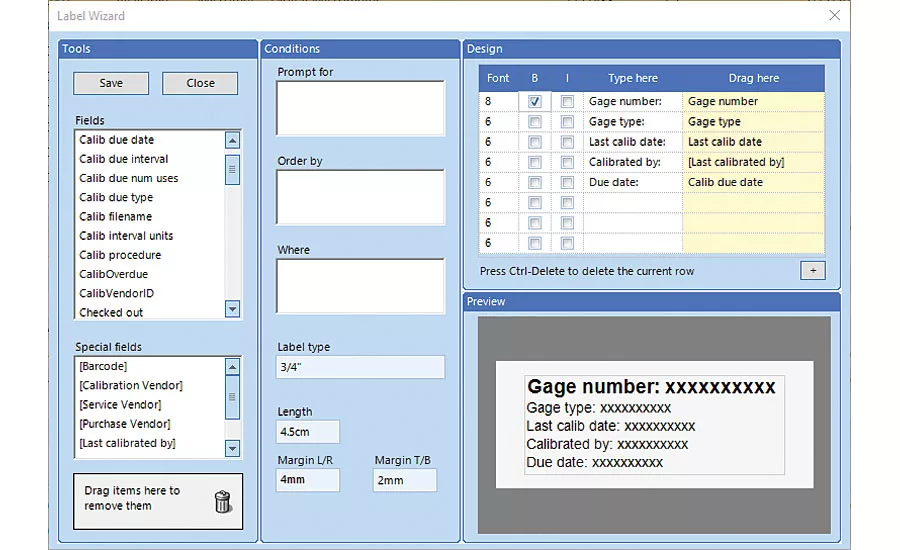Click the trash can icon

coord(223,501)
